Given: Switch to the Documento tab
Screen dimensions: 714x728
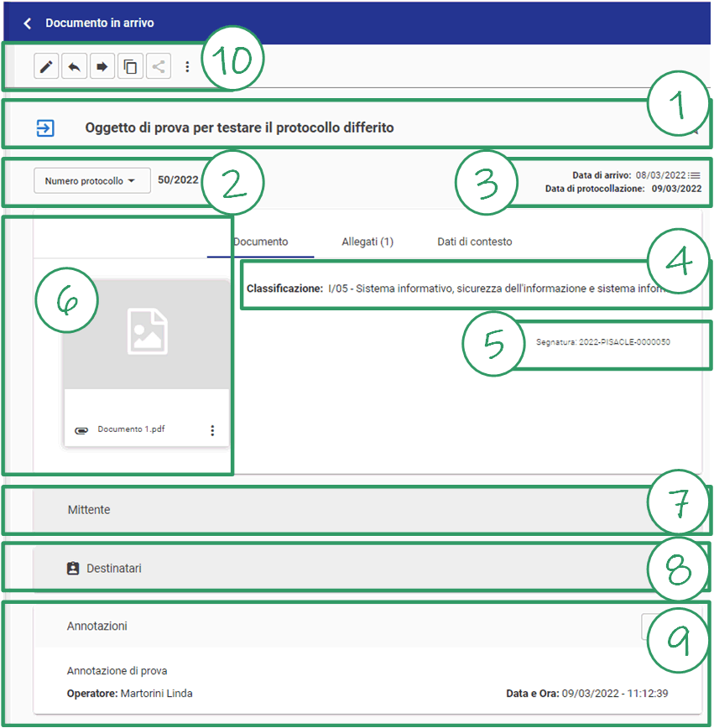Looking at the screenshot, I should pyautogui.click(x=261, y=242).
